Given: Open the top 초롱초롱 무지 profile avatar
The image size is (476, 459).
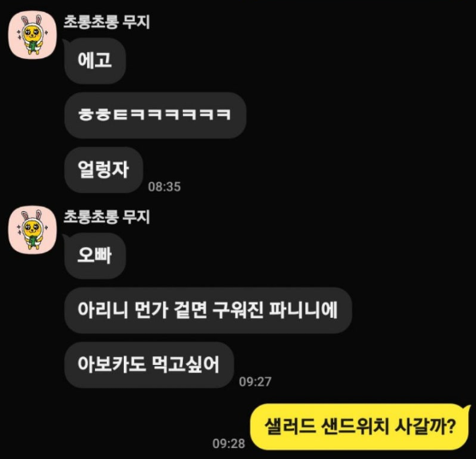Looking at the screenshot, I should (32, 35).
